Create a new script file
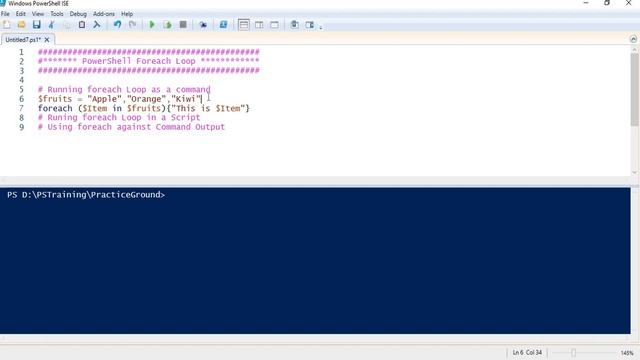 coord(7,25)
